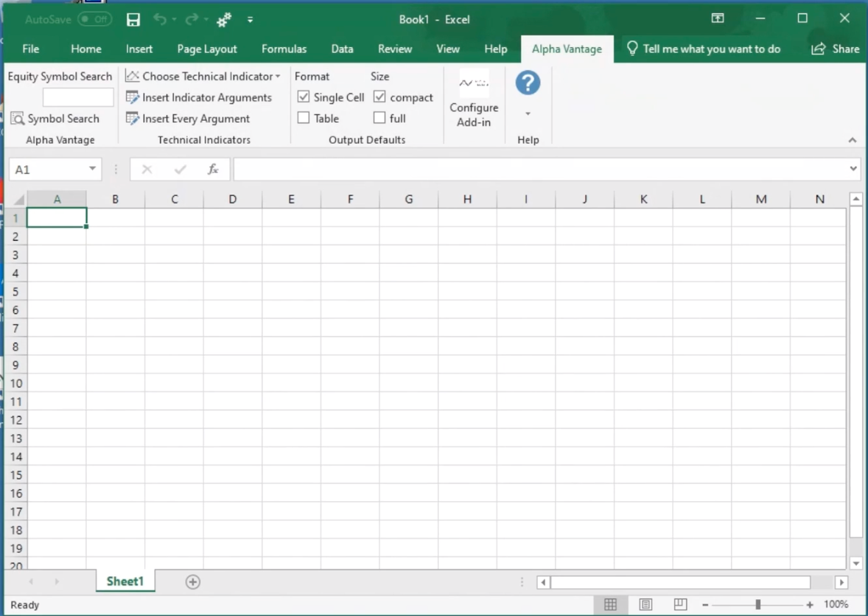Click inside the formula bar
This screenshot has height=616, width=868.
click(539, 169)
